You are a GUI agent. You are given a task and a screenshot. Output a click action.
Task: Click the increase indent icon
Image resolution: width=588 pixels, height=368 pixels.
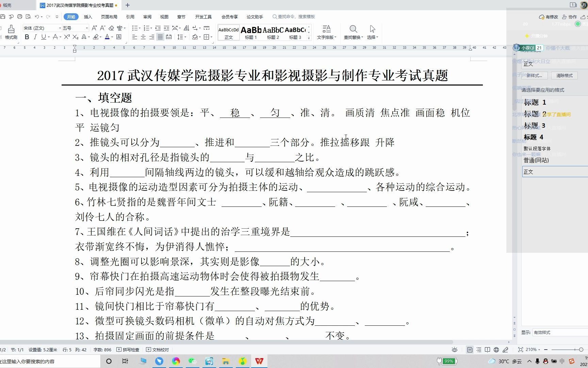pos(166,28)
